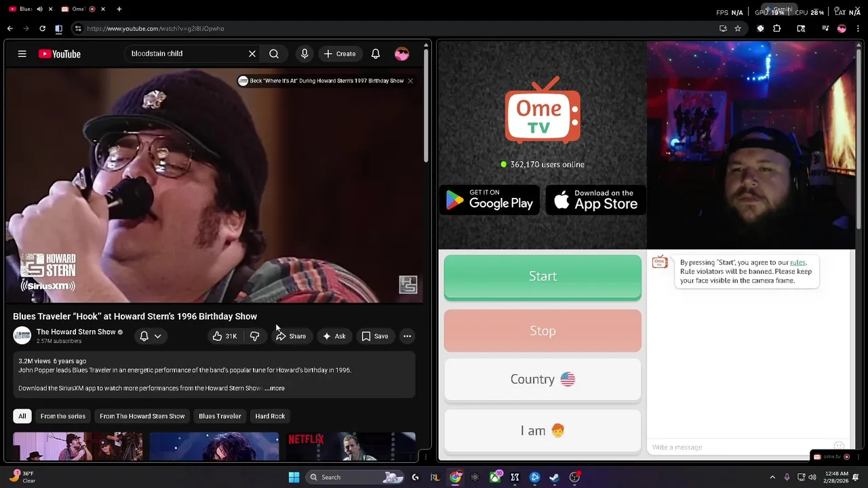
Task: Open the YouTube account avatar menu
Action: [x=402, y=54]
